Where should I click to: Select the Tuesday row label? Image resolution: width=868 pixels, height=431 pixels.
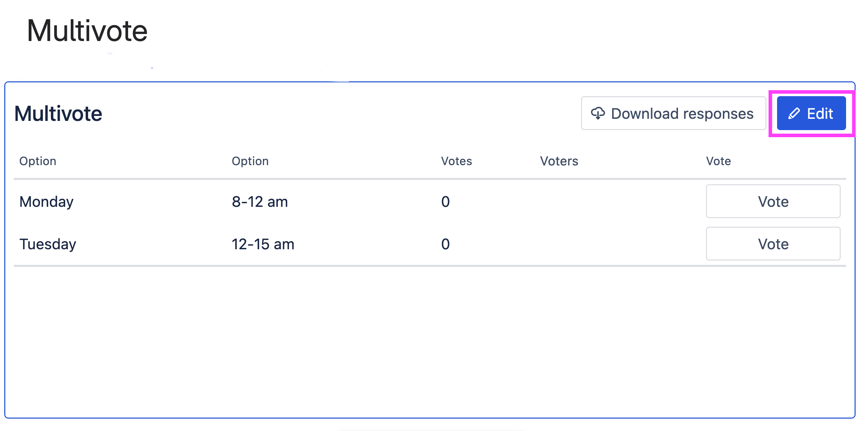click(48, 244)
